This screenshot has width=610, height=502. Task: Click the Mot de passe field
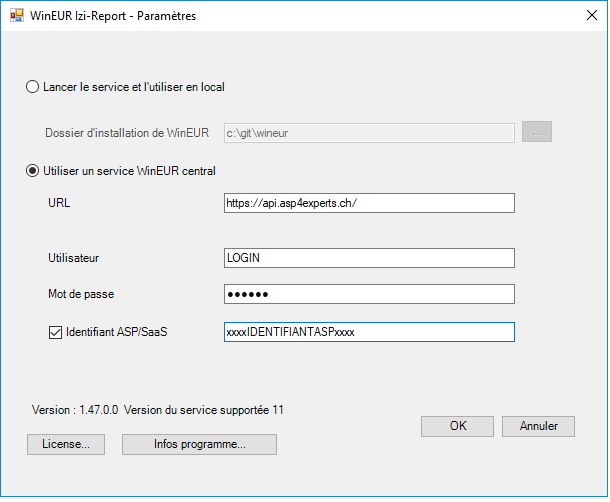pyautogui.click(x=369, y=294)
